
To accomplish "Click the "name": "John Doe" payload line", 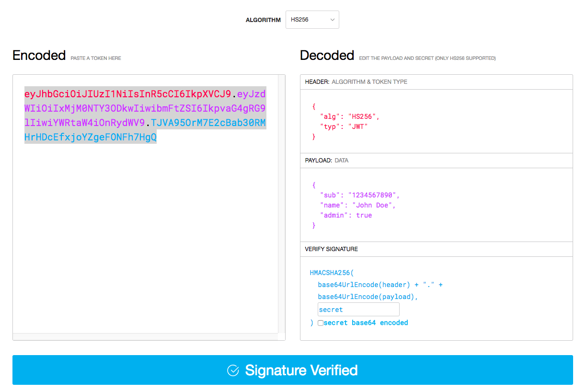I will click(358, 205).
